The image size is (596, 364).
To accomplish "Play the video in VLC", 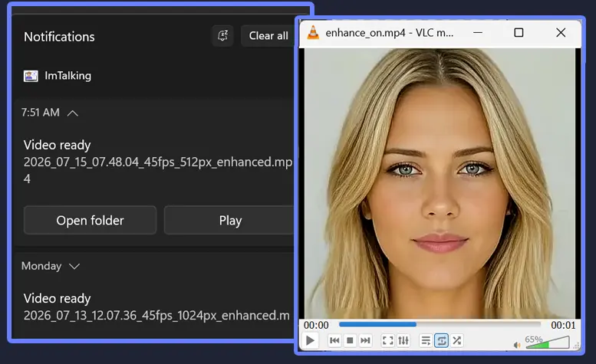I will pos(310,340).
